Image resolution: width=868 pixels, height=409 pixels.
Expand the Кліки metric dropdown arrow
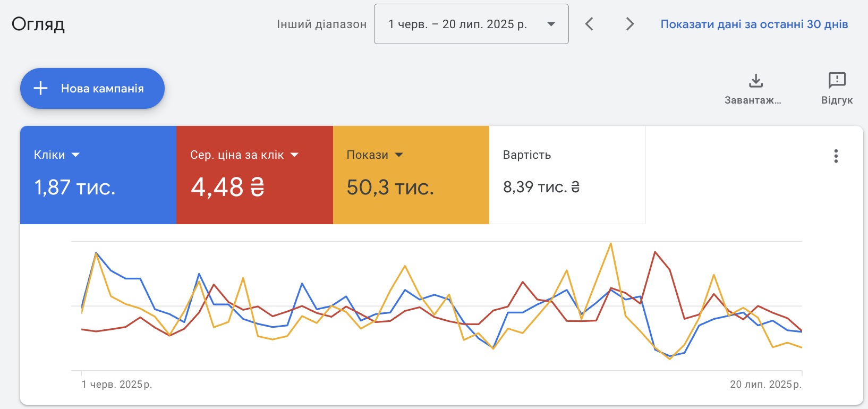click(x=75, y=155)
